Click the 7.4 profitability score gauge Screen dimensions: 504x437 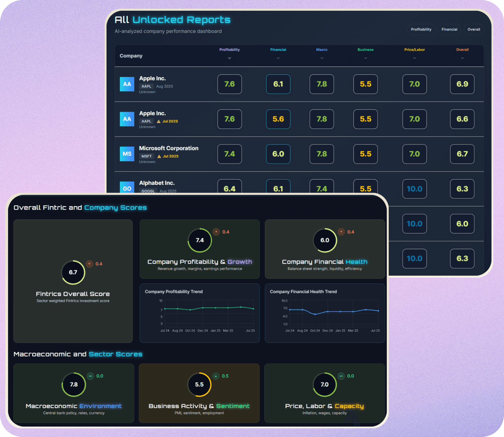click(200, 240)
